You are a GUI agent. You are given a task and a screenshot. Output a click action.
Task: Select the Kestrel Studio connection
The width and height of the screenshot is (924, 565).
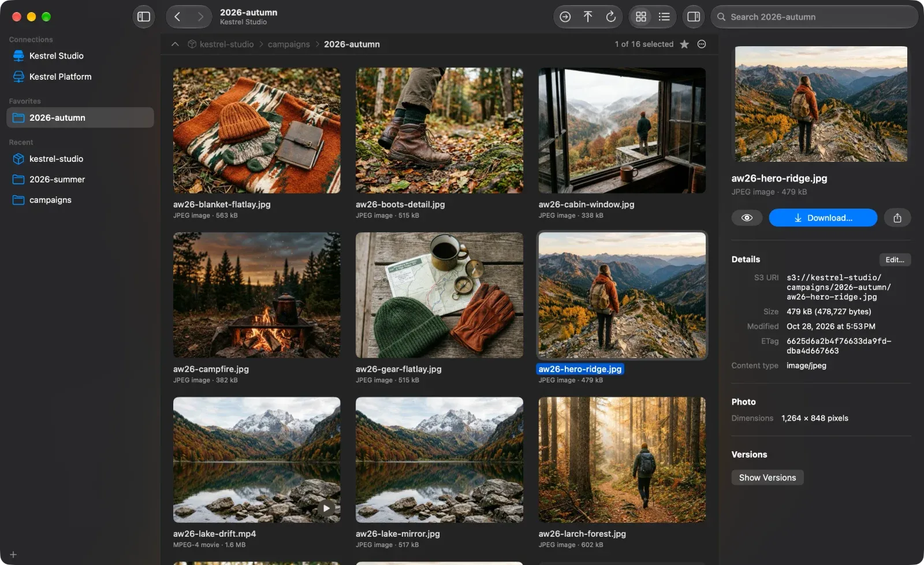pyautogui.click(x=80, y=56)
